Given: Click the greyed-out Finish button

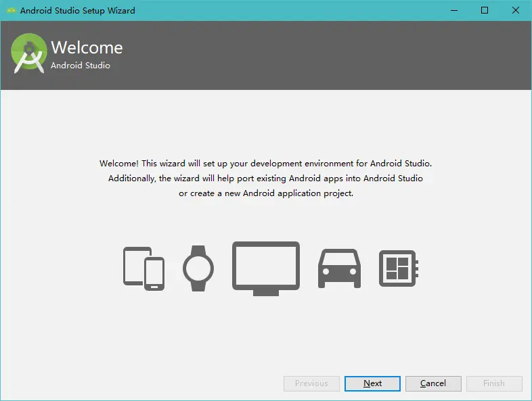Looking at the screenshot, I should (x=494, y=383).
